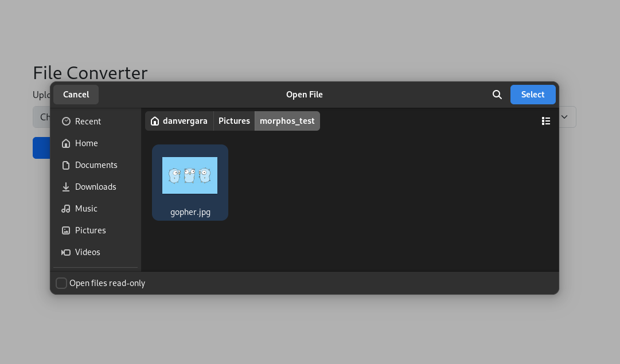
Task: Click the Open files read-only label
Action: 107,283
